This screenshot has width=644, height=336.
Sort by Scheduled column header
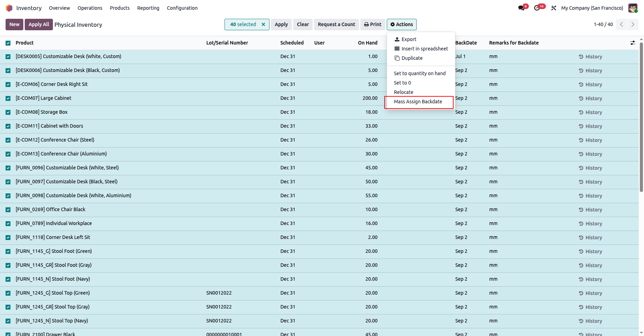point(292,43)
